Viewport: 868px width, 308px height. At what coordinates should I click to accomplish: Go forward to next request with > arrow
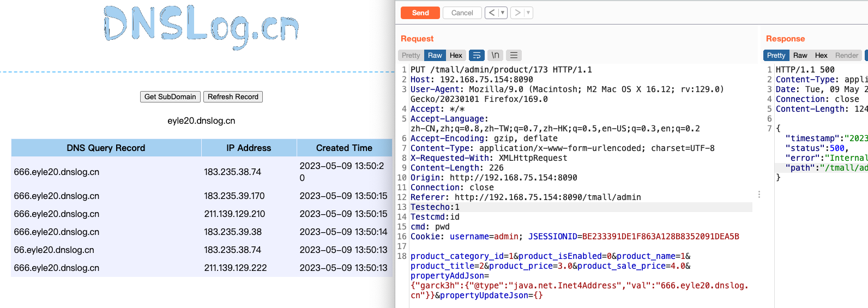(517, 13)
